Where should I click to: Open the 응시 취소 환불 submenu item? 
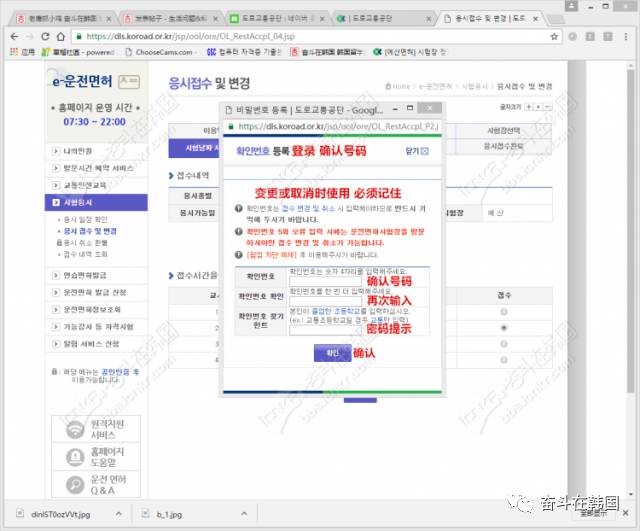(x=85, y=243)
